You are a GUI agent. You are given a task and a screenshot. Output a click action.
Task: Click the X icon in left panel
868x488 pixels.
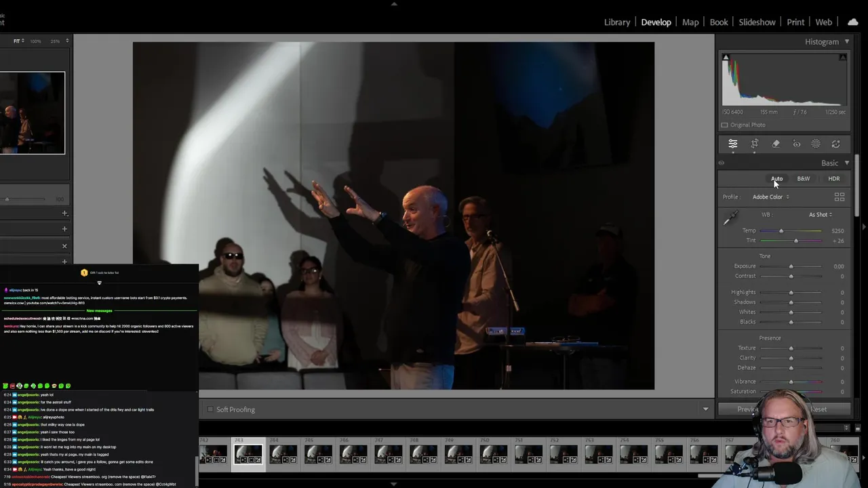coord(64,246)
